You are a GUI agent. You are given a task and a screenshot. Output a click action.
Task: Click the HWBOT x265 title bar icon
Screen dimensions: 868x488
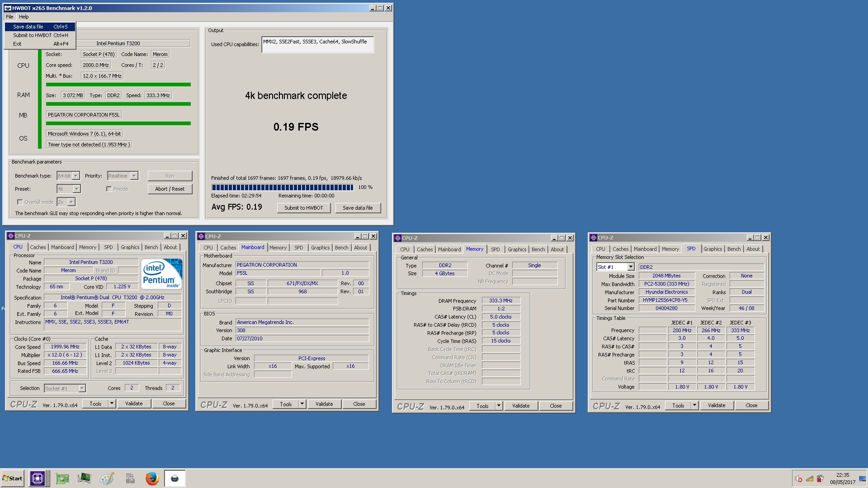click(x=8, y=8)
